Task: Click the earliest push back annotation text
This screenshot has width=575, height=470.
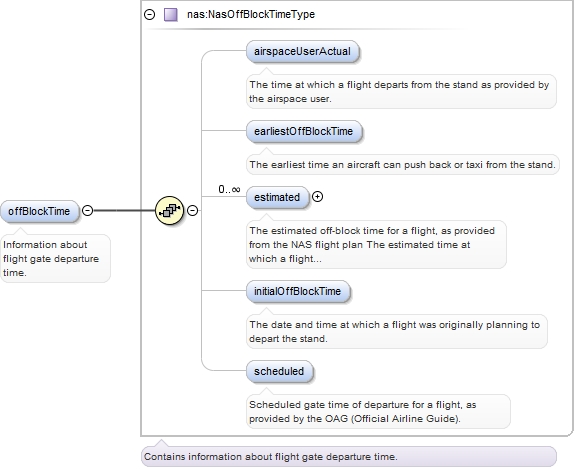Action: 403,165
